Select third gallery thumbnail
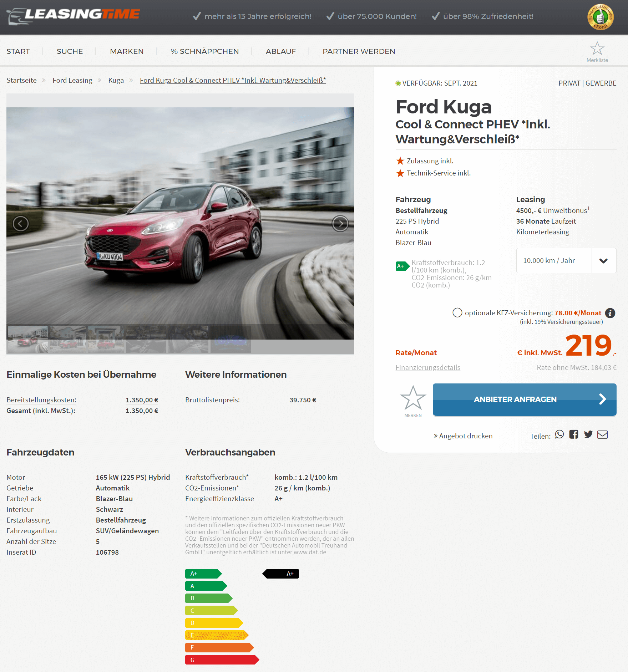 pyautogui.click(x=106, y=339)
